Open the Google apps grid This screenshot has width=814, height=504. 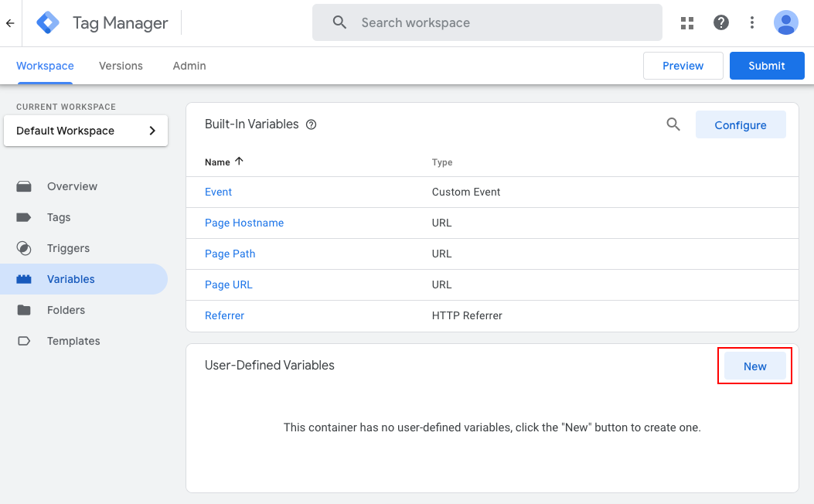click(687, 23)
